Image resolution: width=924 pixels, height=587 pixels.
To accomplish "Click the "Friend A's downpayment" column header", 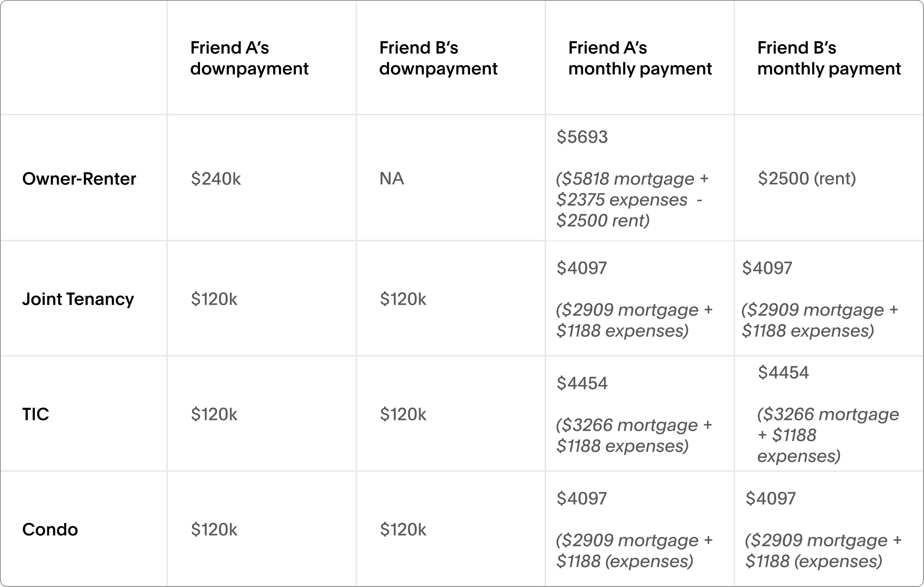I will point(249,58).
